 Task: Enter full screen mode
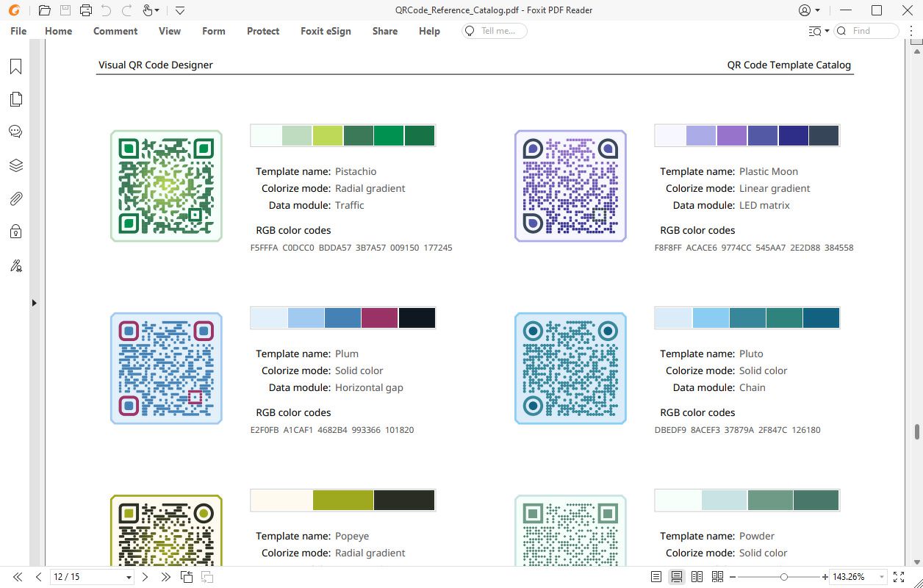pos(899,577)
